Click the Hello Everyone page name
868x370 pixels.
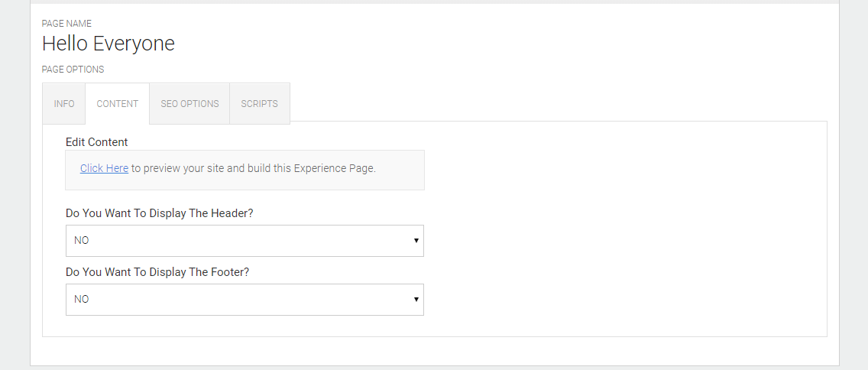[x=108, y=44]
